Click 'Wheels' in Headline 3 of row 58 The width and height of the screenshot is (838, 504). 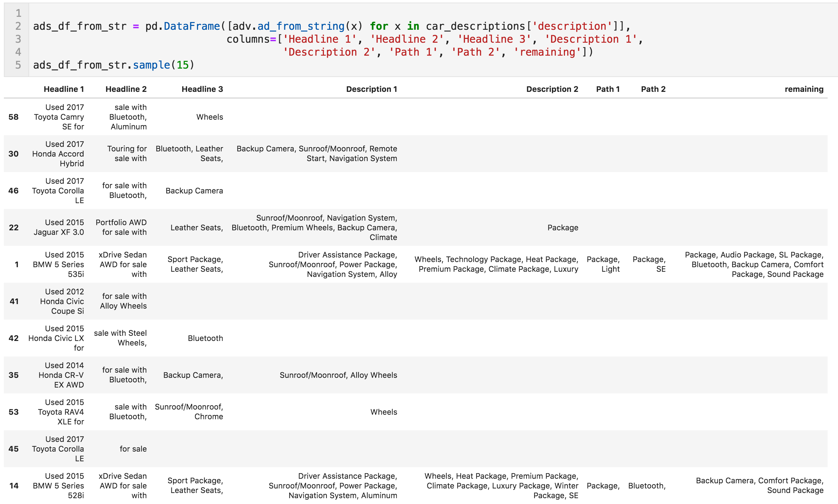pyautogui.click(x=210, y=117)
